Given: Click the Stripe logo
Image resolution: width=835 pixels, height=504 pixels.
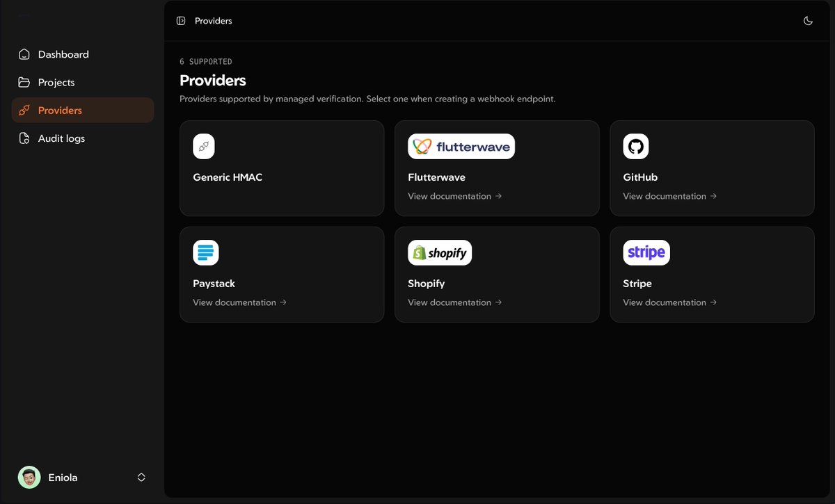Looking at the screenshot, I should coord(646,253).
